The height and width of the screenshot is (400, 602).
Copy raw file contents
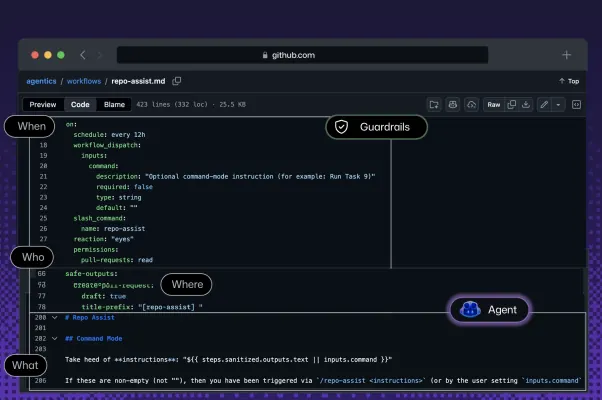[x=511, y=104]
